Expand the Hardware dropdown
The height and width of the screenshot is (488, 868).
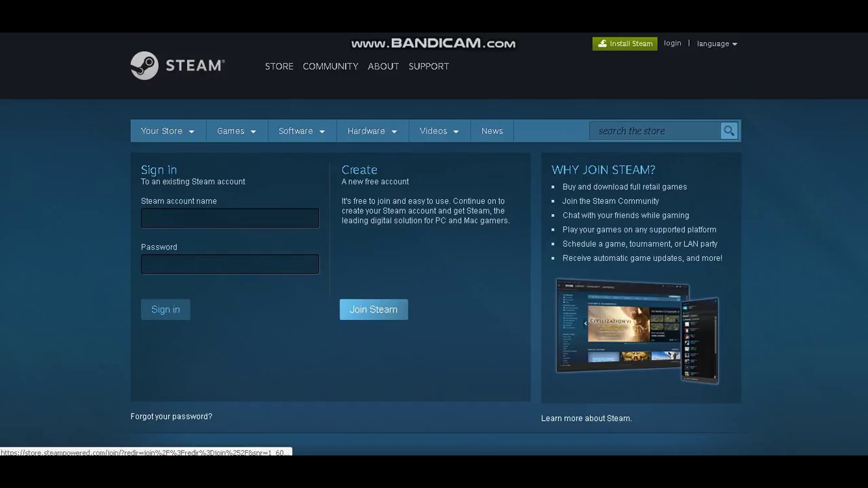tap(372, 131)
